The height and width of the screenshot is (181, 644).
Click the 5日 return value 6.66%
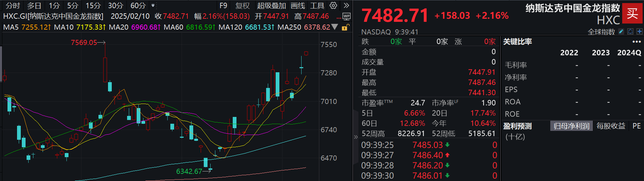(414, 113)
